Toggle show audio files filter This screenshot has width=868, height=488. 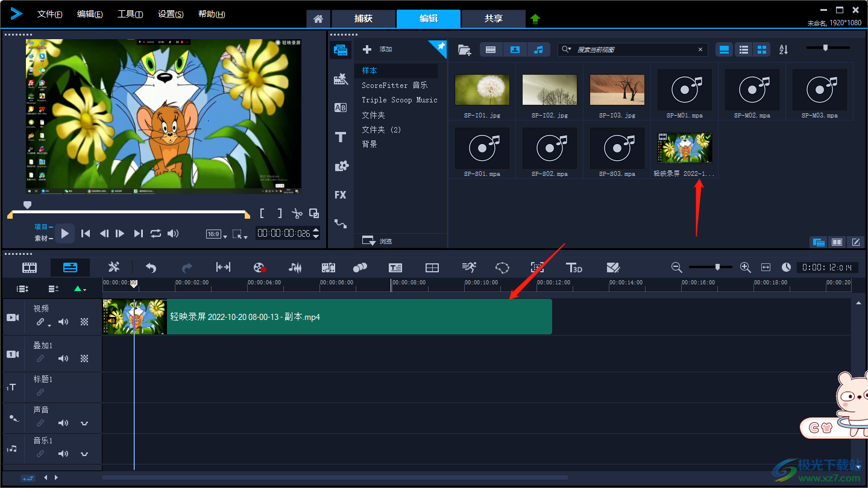[x=539, y=50]
